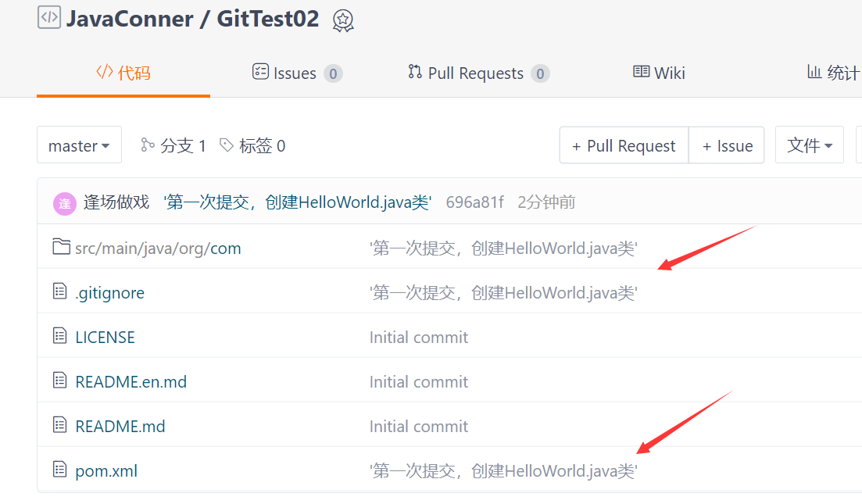Open Initial commit link in README.md row

point(419,426)
